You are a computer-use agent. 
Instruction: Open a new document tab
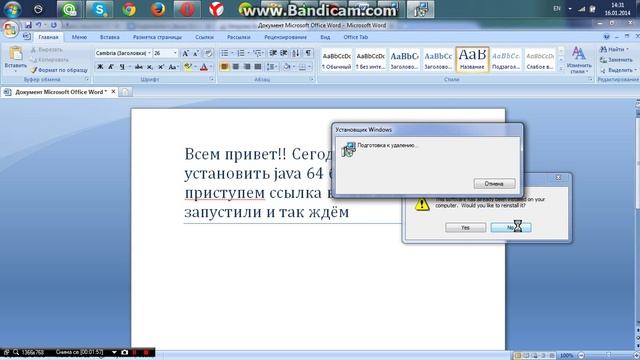(x=125, y=92)
